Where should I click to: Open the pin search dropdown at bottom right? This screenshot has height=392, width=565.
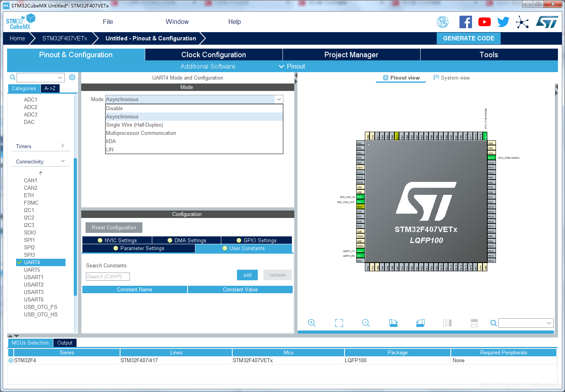point(526,323)
